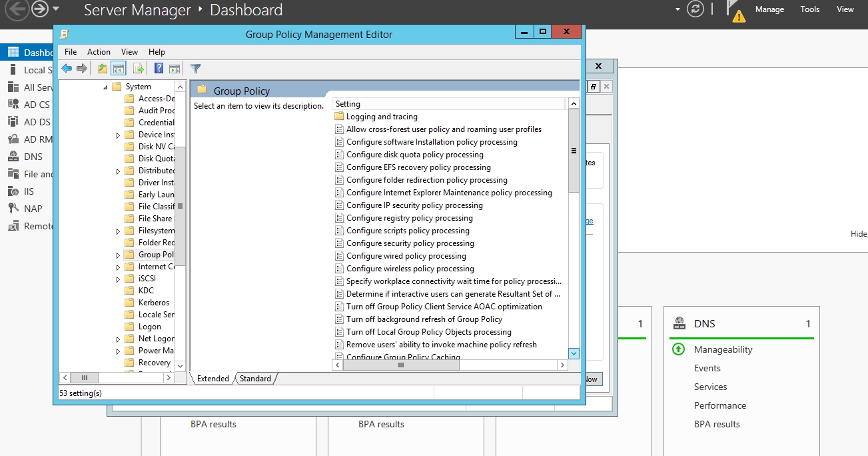Open Turn off Local Group Policy Objects processing
The image size is (868, 456).
[428, 332]
